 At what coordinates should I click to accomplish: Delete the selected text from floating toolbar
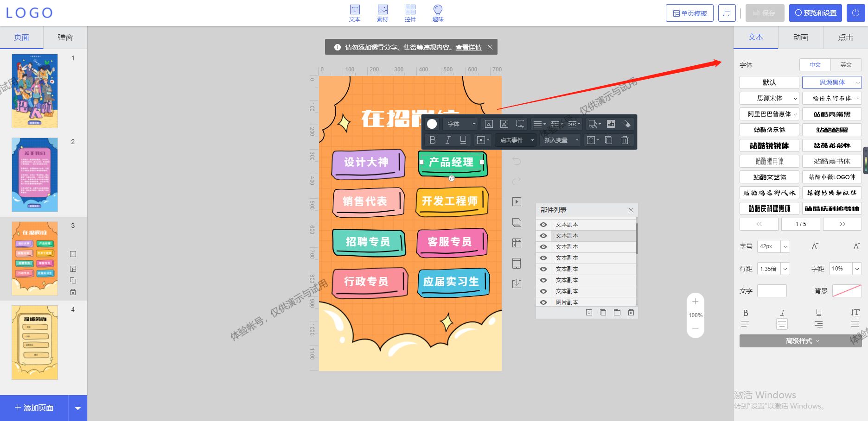(625, 140)
